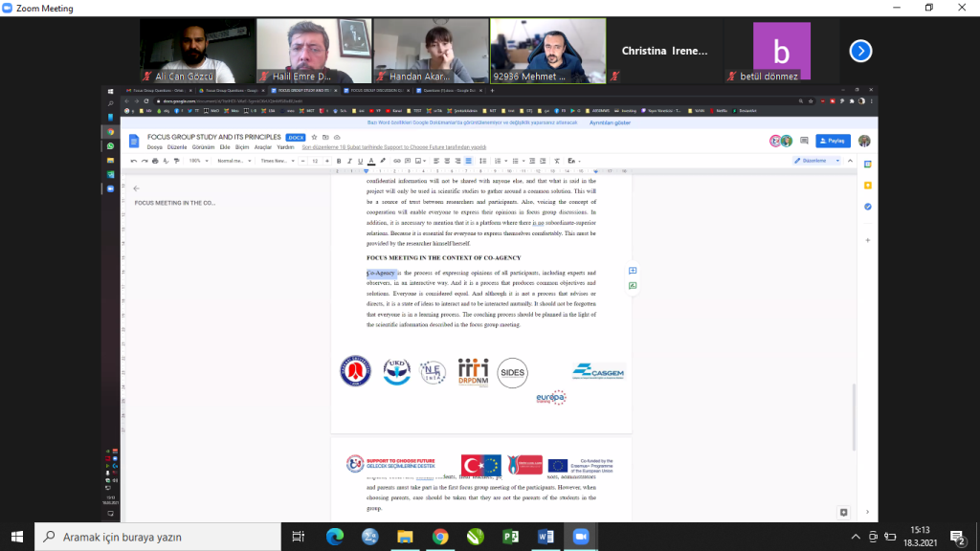Open the Yardım menu
The width and height of the screenshot is (980, 551).
click(x=285, y=147)
